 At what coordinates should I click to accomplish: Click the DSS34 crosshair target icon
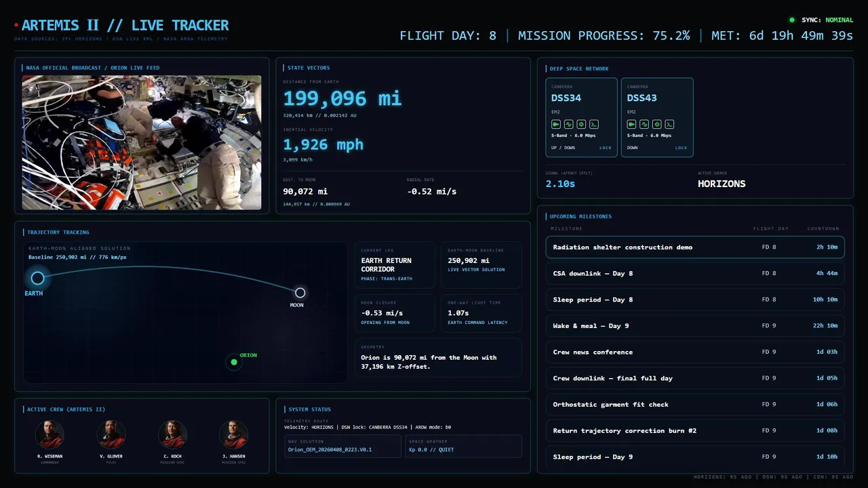(581, 124)
